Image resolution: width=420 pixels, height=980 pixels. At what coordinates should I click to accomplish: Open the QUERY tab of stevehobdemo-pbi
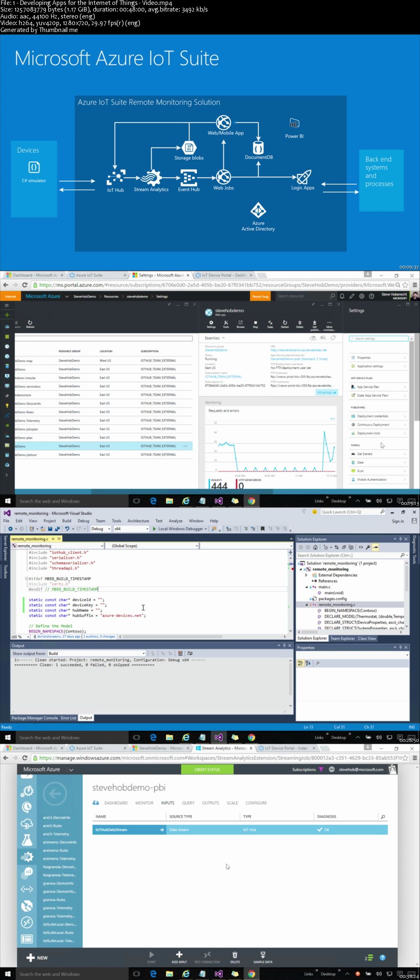click(x=188, y=803)
